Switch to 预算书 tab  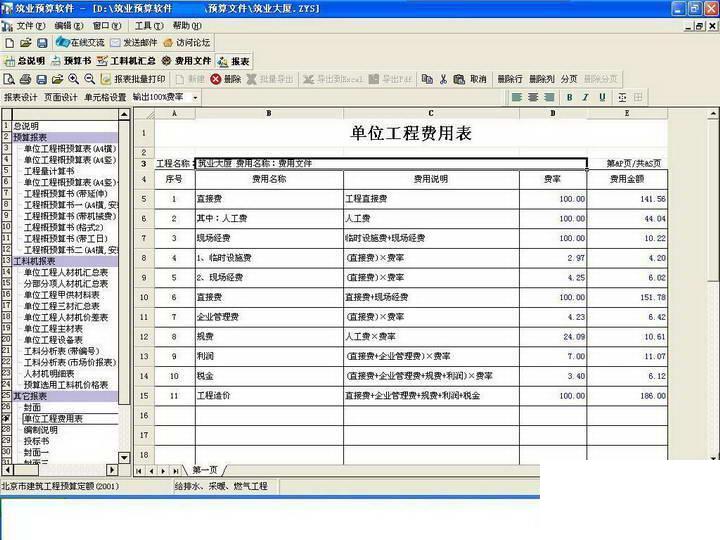coord(71,61)
